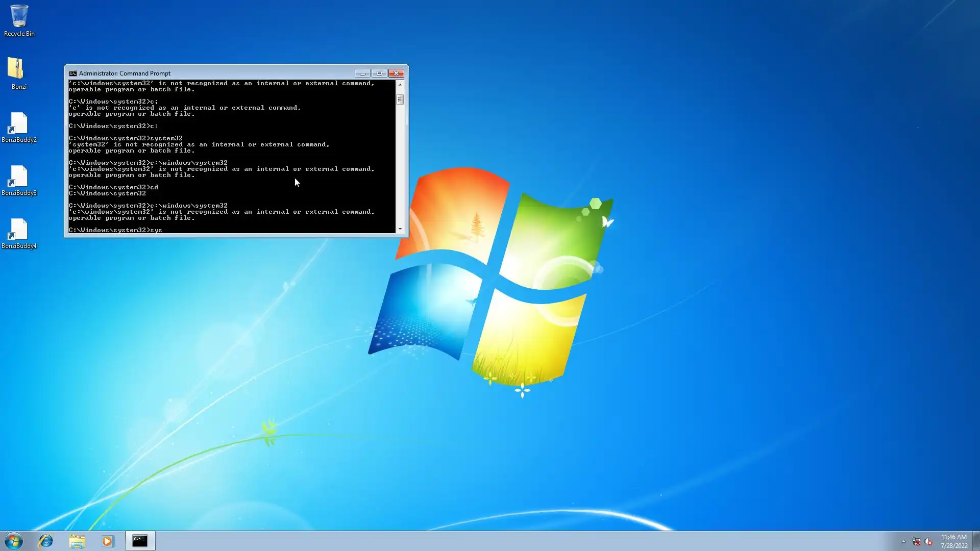Open the Windows Start menu orb
Screen dimensions: 980x551
pos(14,541)
